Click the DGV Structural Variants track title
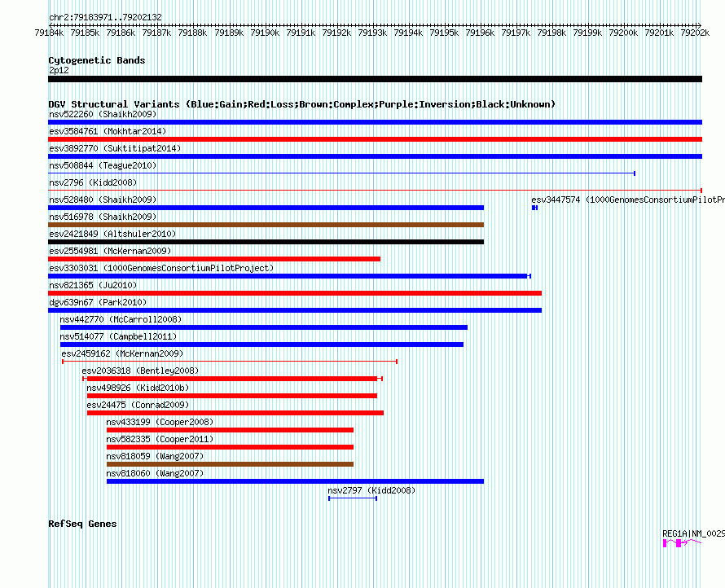The image size is (725, 588). pyautogui.click(x=302, y=104)
